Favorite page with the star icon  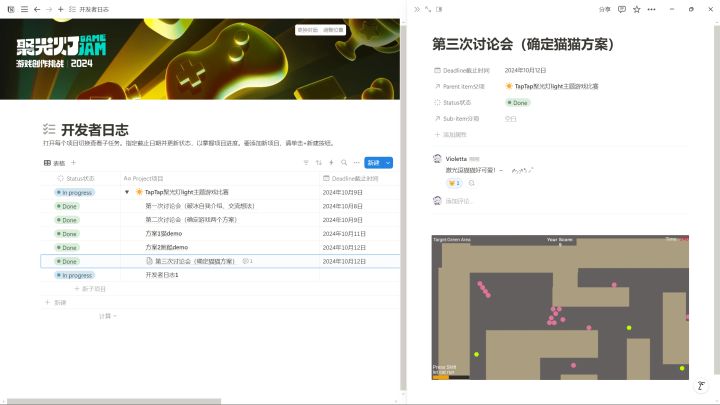click(x=636, y=9)
